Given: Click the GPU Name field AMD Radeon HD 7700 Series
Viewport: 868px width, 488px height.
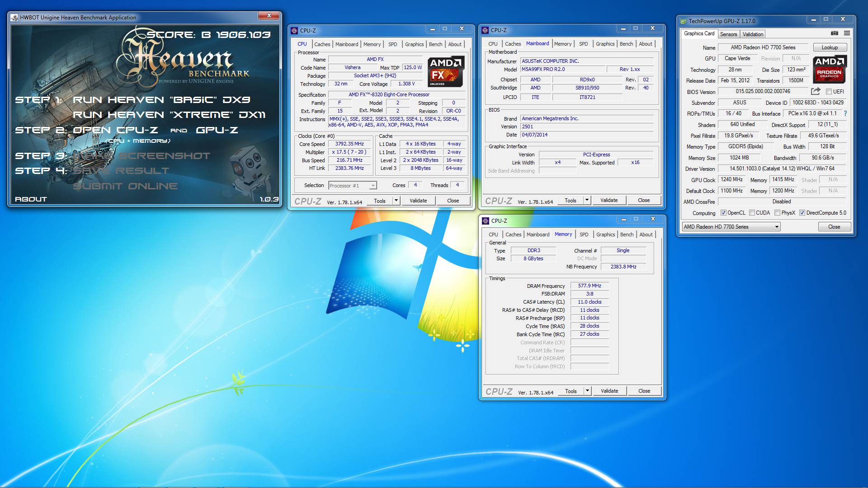Looking at the screenshot, I should click(763, 47).
